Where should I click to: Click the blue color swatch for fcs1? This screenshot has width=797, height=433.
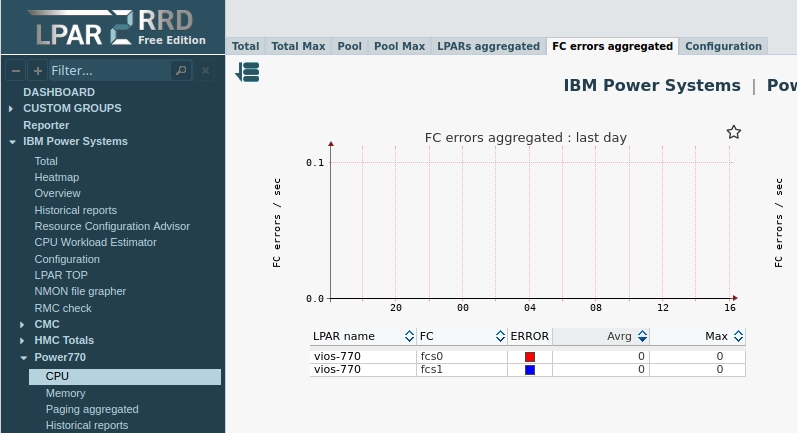(530, 370)
